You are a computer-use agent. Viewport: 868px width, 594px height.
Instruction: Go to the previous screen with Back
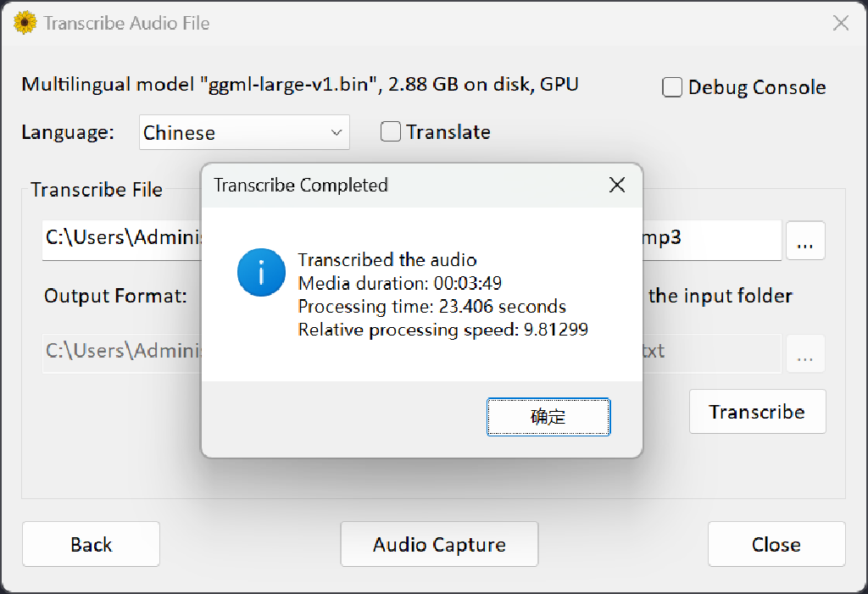[91, 544]
